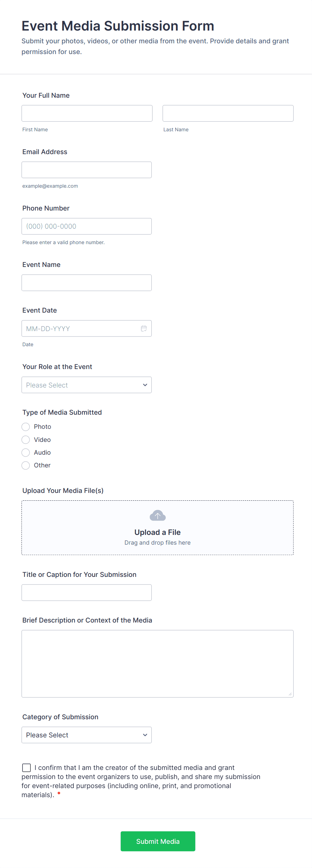Focus the First Name field
Screen dimensions: 312x868
click(87, 113)
